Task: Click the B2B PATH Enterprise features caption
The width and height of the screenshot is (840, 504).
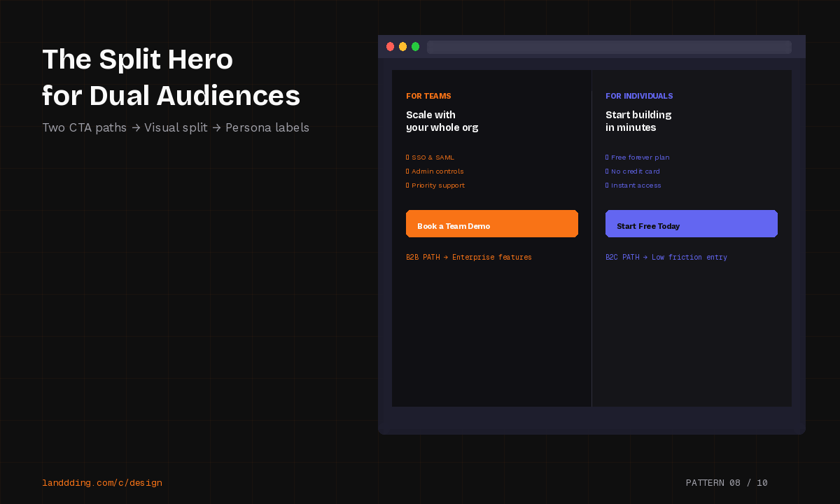Action: point(469,258)
